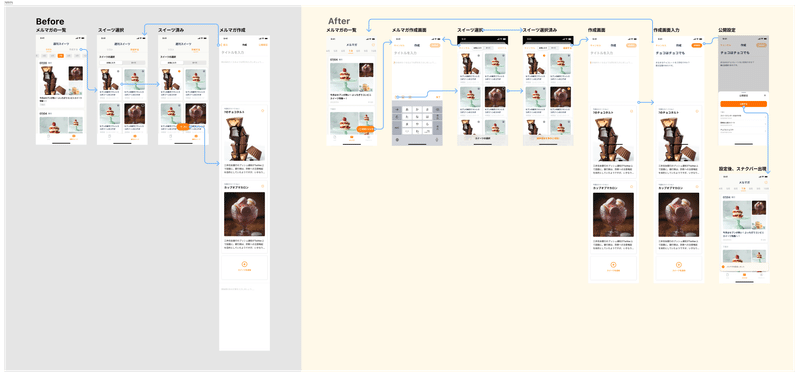
Task: Tap the delete key on the keyboard
Action: 437,110
